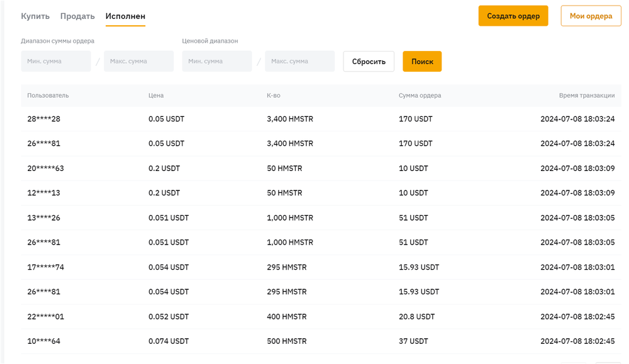Select user 12****13
This screenshot has width=629, height=364.
click(44, 193)
